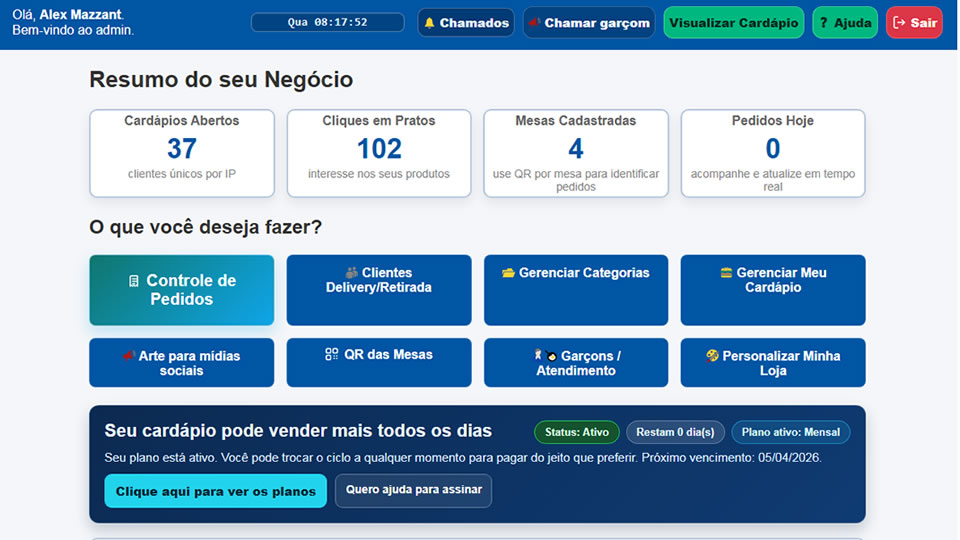Click the clock display in header
The width and height of the screenshot is (960, 540).
point(327,22)
